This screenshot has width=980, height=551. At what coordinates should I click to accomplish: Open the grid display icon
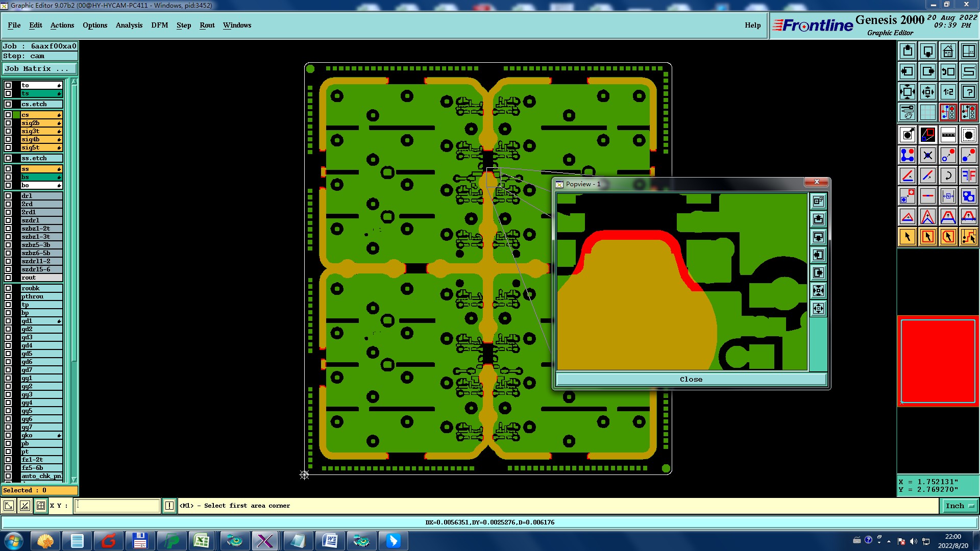pos(927,112)
